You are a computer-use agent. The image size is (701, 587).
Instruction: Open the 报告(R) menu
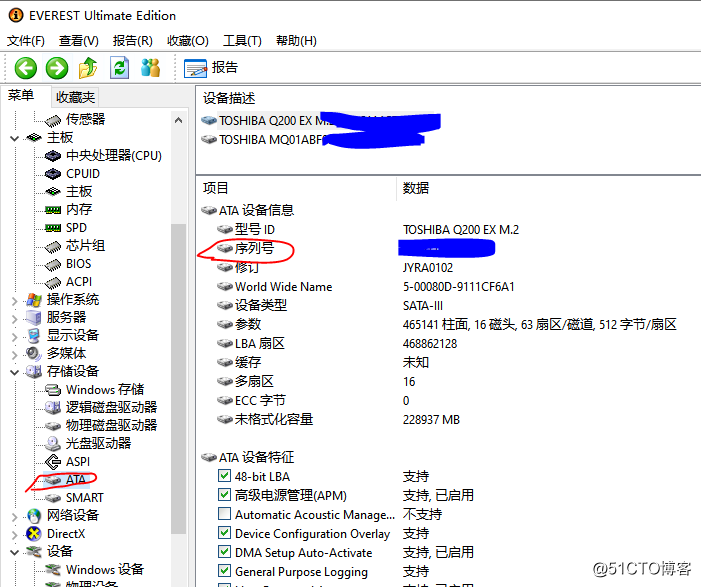(x=133, y=41)
